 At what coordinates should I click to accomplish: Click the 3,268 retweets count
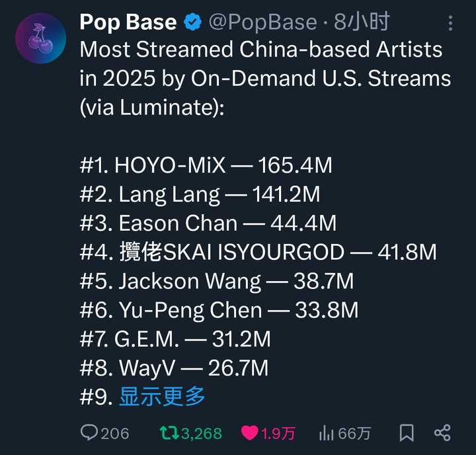[202, 433]
